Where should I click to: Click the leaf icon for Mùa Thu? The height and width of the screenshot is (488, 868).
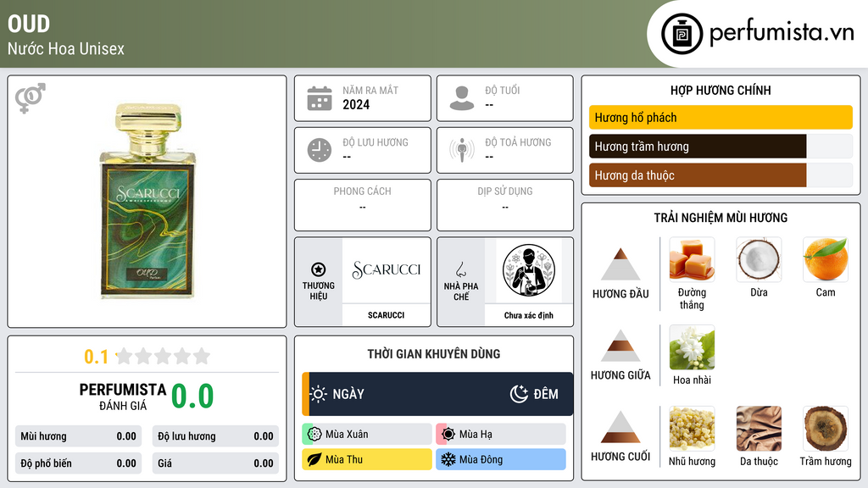pyautogui.click(x=314, y=459)
